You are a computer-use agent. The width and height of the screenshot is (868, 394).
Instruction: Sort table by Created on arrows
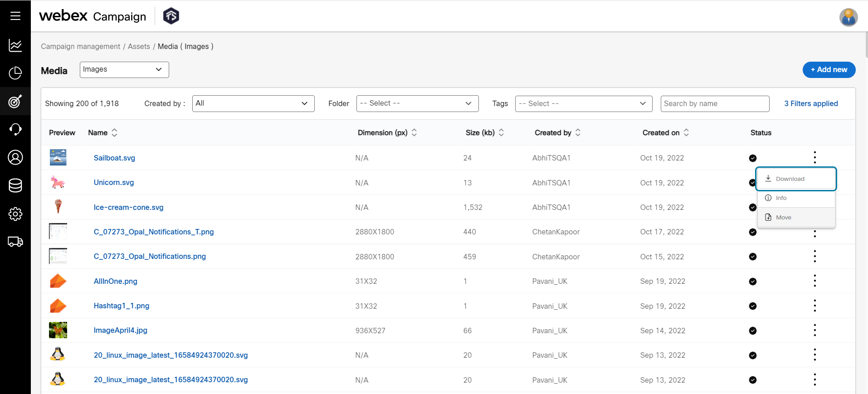point(686,132)
